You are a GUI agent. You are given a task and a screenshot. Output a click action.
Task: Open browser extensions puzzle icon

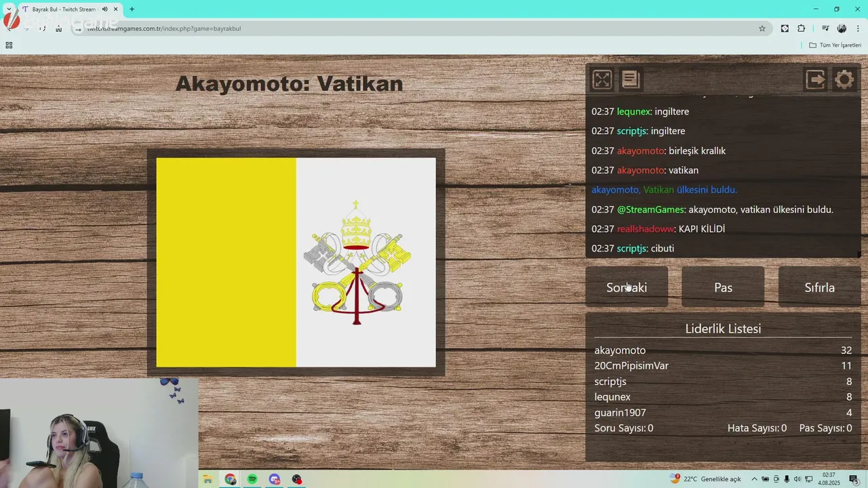tap(802, 28)
